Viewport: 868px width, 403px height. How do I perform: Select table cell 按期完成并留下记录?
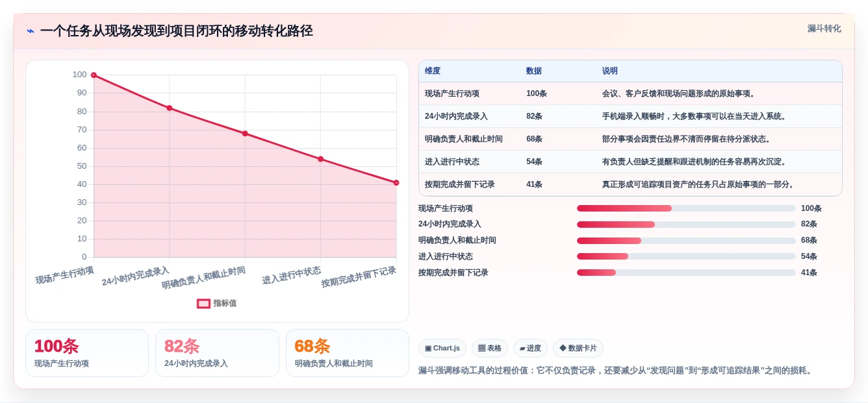[460, 184]
